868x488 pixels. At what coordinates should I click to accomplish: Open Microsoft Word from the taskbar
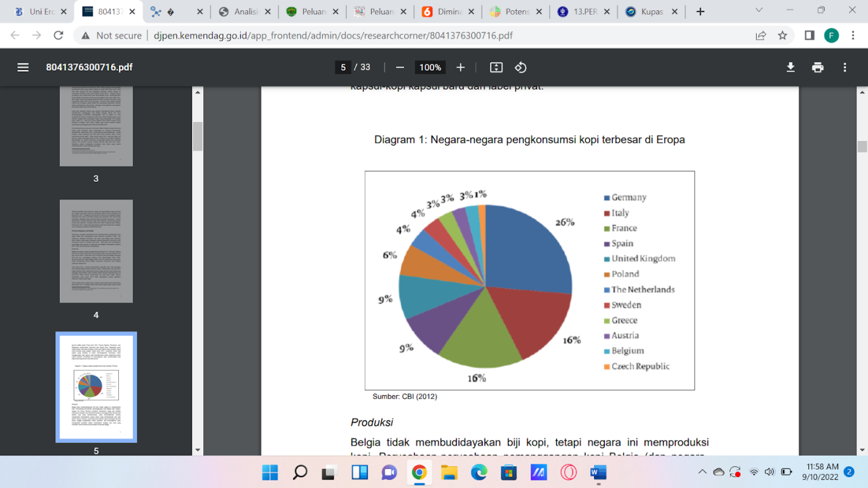(x=598, y=472)
